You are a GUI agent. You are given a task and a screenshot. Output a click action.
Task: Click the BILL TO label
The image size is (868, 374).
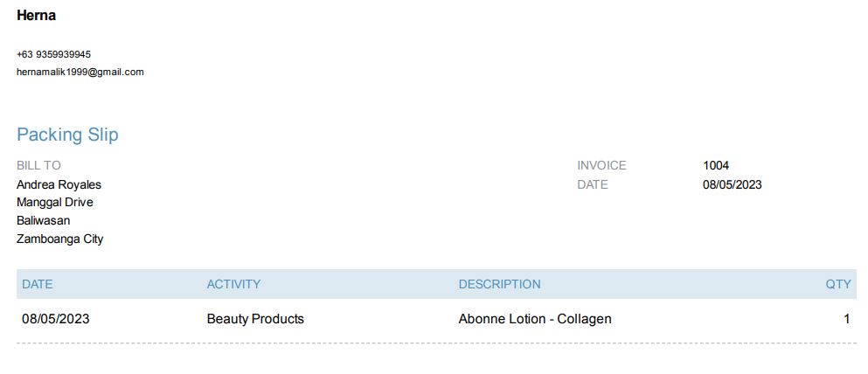pyautogui.click(x=38, y=165)
